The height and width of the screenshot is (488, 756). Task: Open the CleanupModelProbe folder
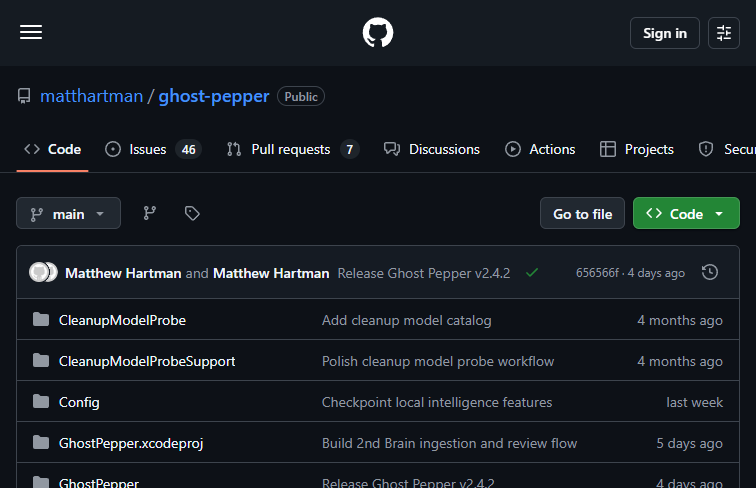coord(122,320)
